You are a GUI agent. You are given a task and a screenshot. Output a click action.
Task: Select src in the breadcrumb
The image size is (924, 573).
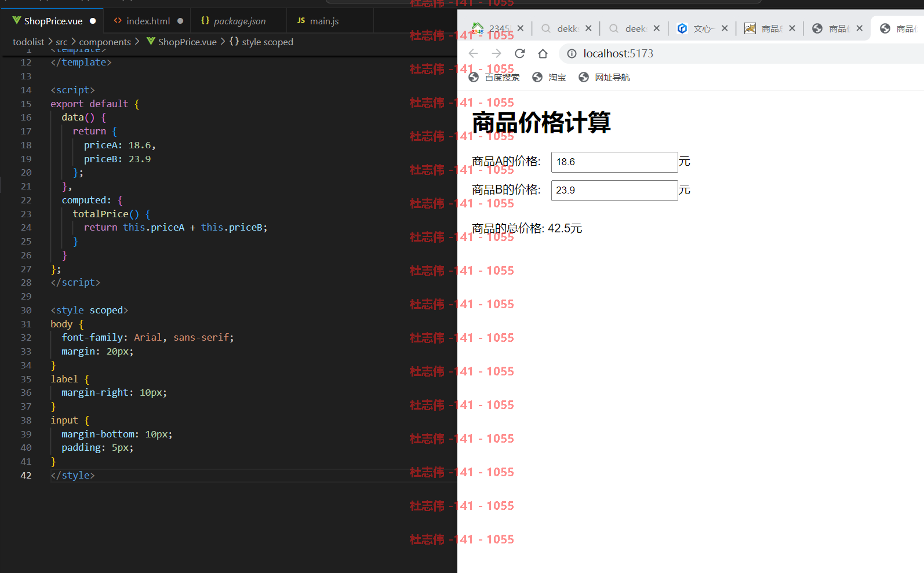(61, 42)
